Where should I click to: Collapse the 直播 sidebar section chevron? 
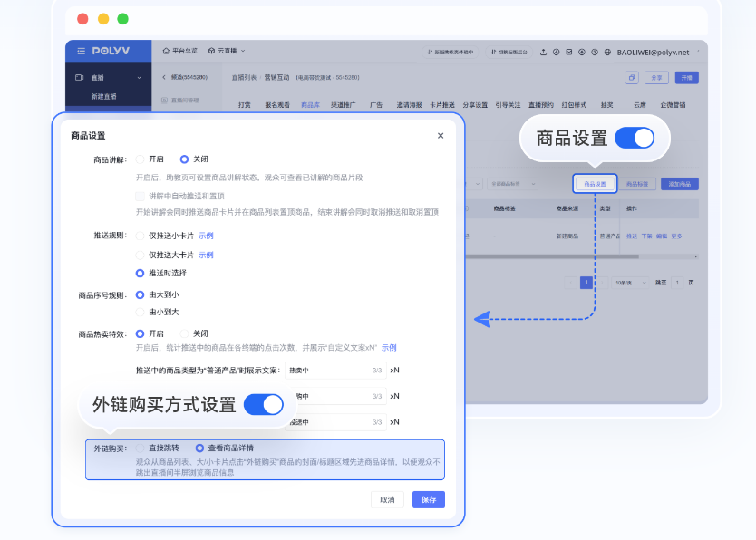click(x=139, y=78)
